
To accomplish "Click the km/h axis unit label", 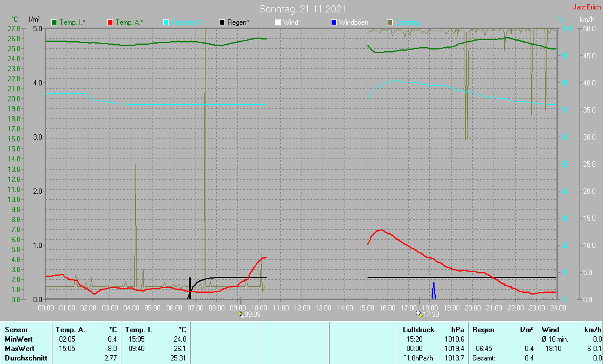I will coord(587,19).
